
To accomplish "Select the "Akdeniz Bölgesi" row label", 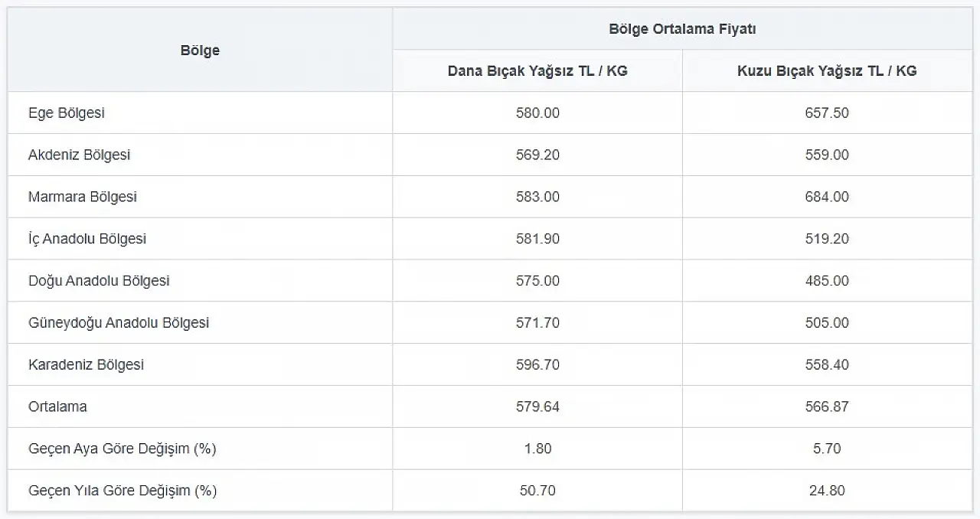I will (80, 155).
